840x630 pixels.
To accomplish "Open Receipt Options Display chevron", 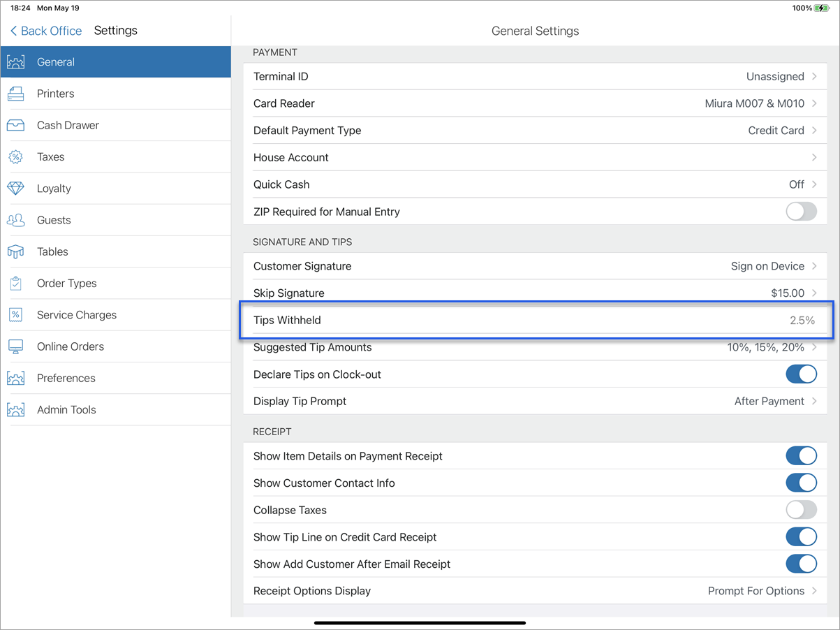I will 814,591.
